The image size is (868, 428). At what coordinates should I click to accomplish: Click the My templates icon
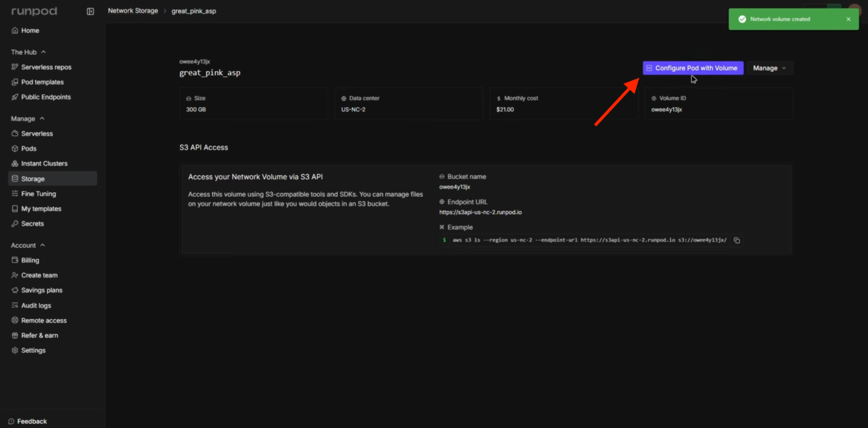pos(15,209)
